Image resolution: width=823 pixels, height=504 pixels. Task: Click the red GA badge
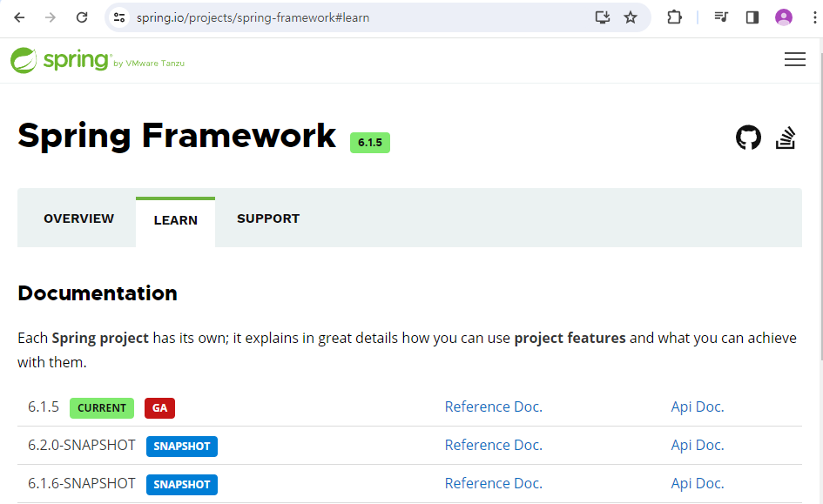pos(159,408)
